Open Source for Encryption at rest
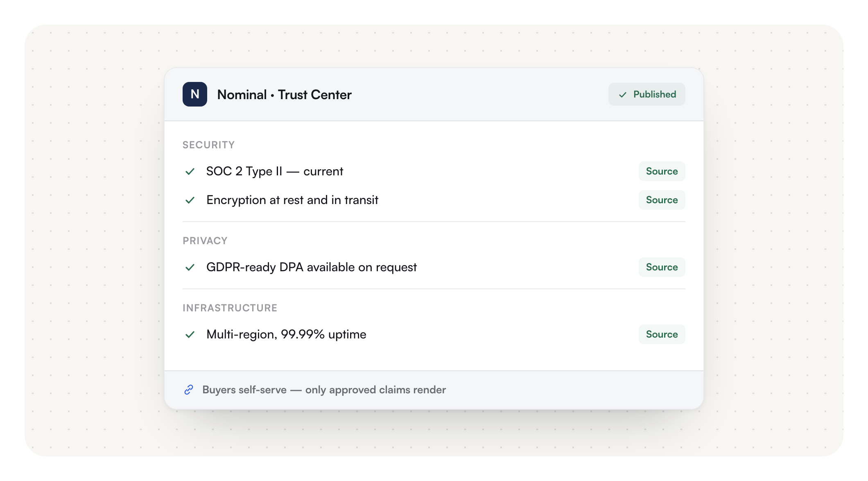This screenshot has width=868, height=481. 662,200
